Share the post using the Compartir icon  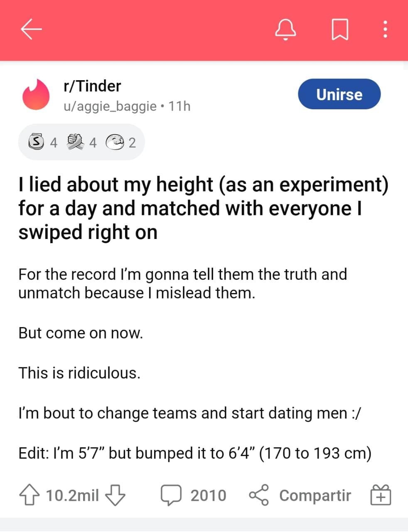click(x=260, y=495)
